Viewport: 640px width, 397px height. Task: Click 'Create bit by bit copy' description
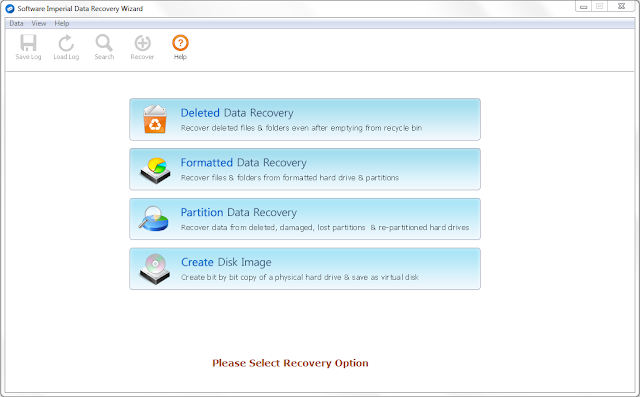(x=300, y=277)
